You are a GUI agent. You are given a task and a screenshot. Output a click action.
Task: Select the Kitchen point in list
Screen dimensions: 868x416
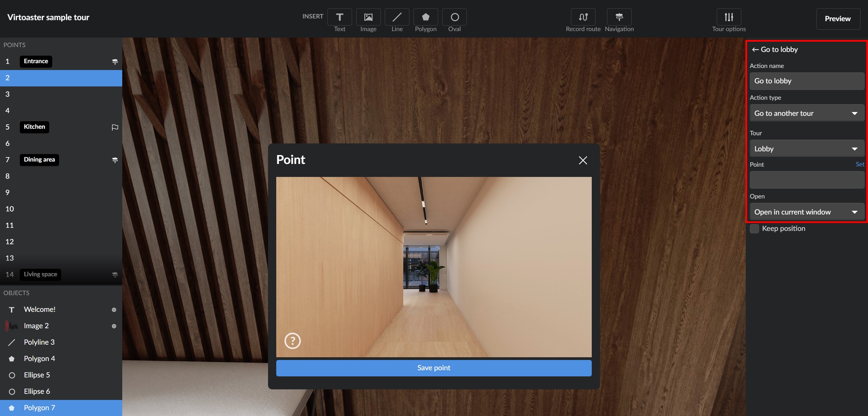coord(34,127)
